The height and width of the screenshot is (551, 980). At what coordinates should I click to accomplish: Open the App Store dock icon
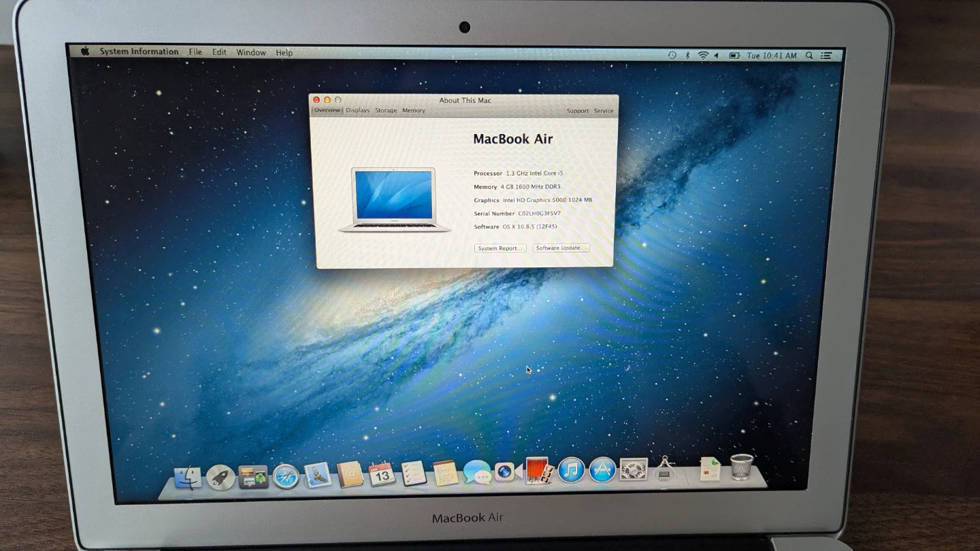tap(602, 469)
